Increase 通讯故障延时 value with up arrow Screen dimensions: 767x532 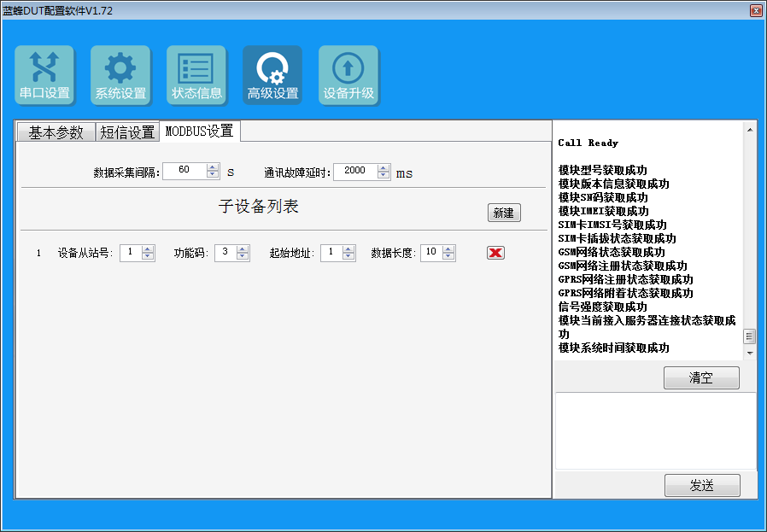point(383,167)
